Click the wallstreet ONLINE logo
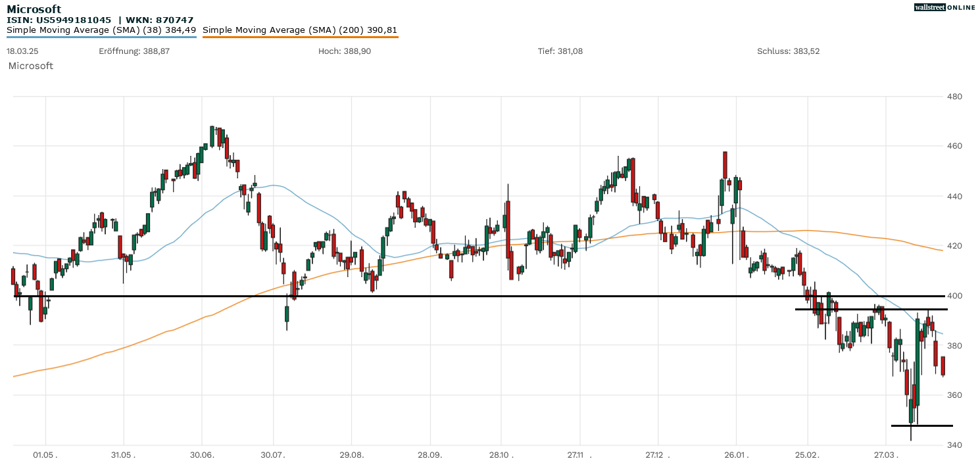Image resolution: width=980 pixels, height=459 pixels. point(944,7)
